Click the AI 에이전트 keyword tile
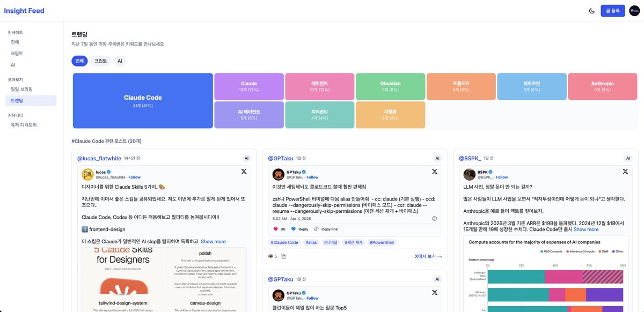This screenshot has width=644, height=312. 249,115
